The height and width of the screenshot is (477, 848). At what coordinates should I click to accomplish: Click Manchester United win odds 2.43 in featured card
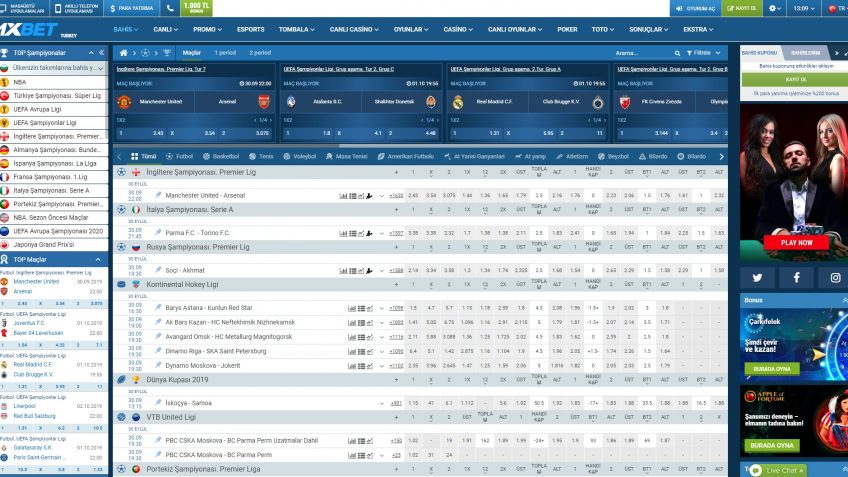(144, 133)
